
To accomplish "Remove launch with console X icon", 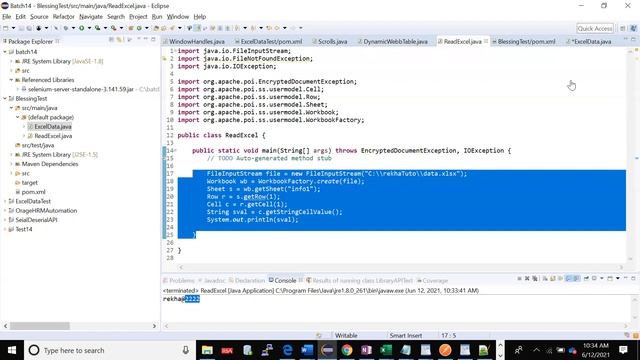I will click(527, 278).
